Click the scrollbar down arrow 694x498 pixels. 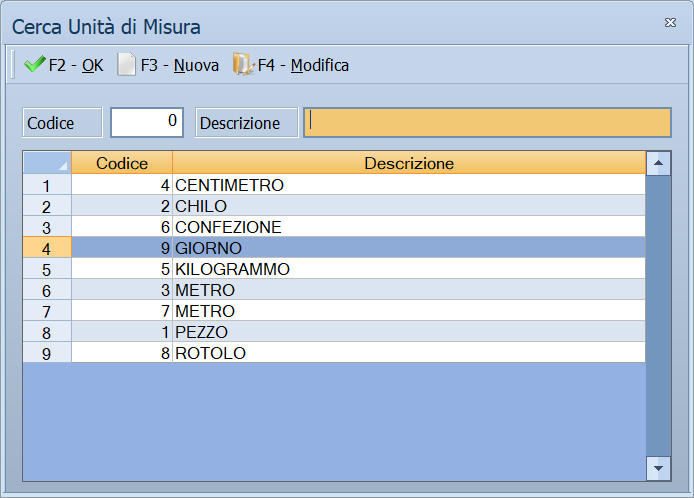658,468
